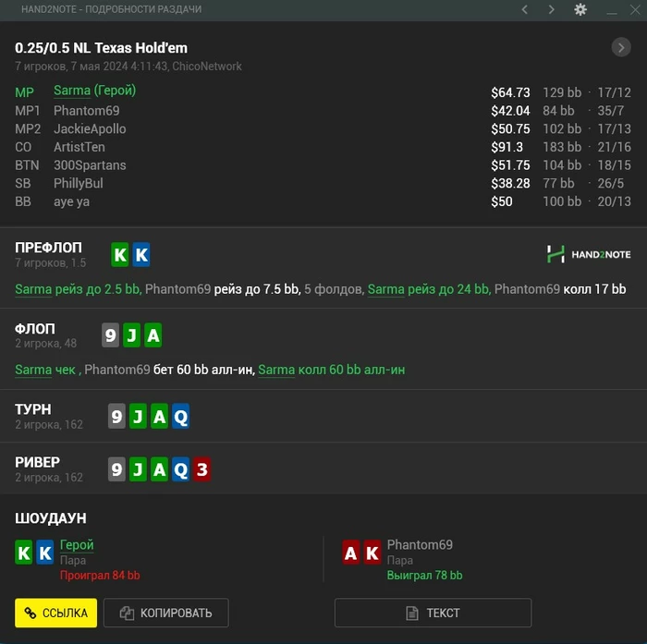
Task: Select player ArtistTen
Action: (79, 147)
